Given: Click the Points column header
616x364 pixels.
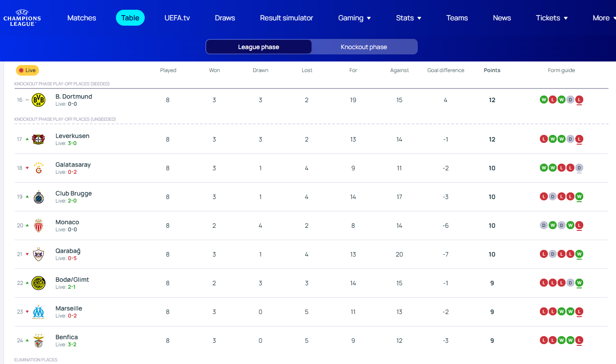Looking at the screenshot, I should coord(492,70).
